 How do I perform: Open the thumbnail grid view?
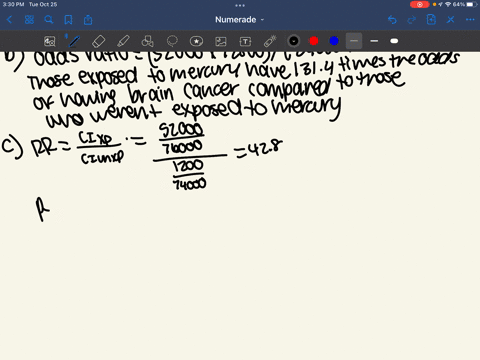[x=29, y=20]
